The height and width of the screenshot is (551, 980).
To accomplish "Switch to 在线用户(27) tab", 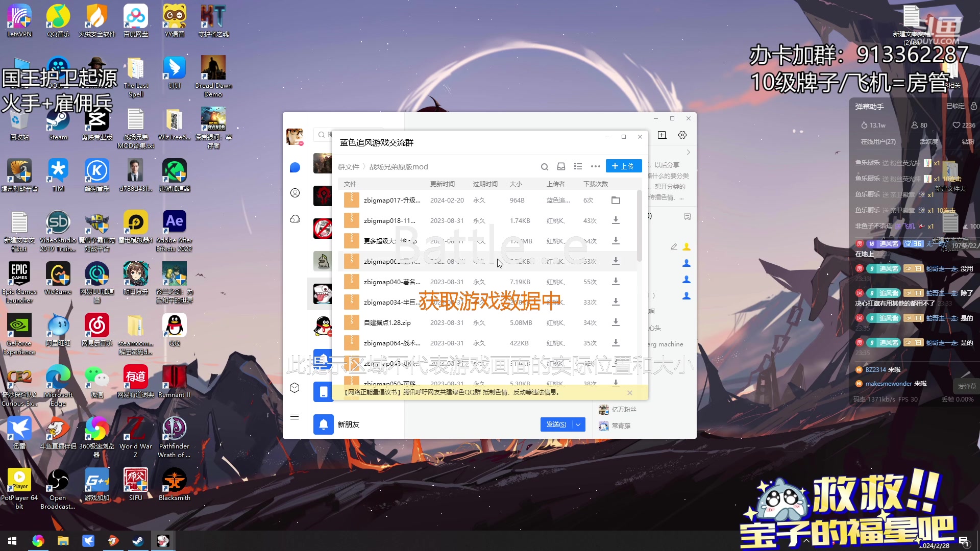I will pos(878,142).
